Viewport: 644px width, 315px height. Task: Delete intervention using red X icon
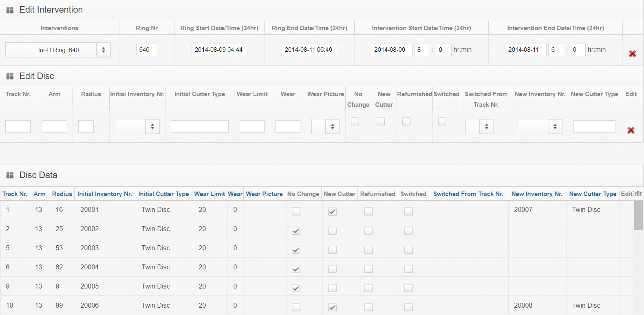[632, 54]
